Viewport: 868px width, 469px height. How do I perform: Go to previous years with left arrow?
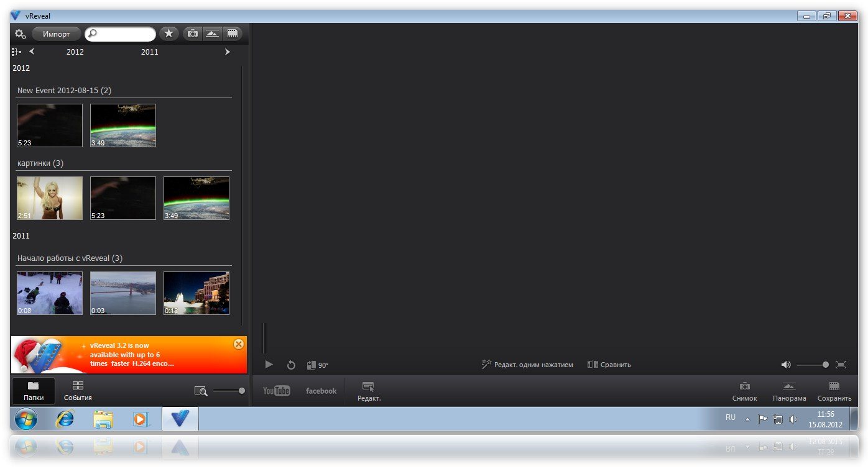[32, 52]
